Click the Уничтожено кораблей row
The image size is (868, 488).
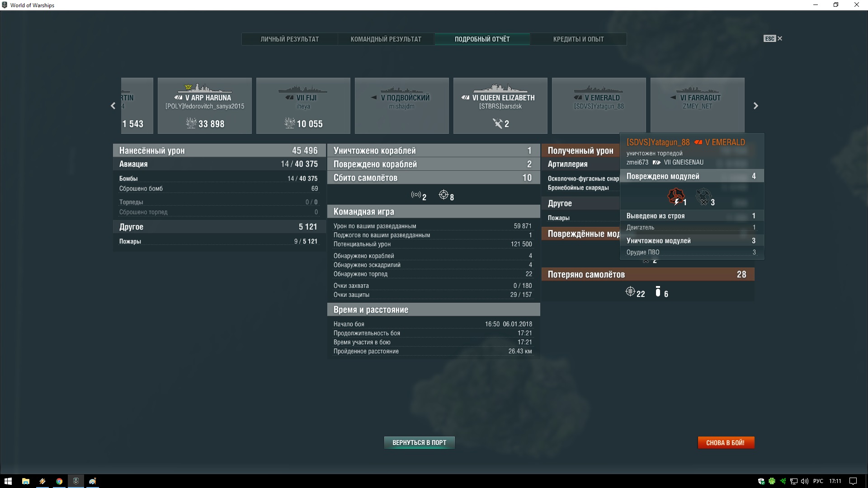pos(434,150)
